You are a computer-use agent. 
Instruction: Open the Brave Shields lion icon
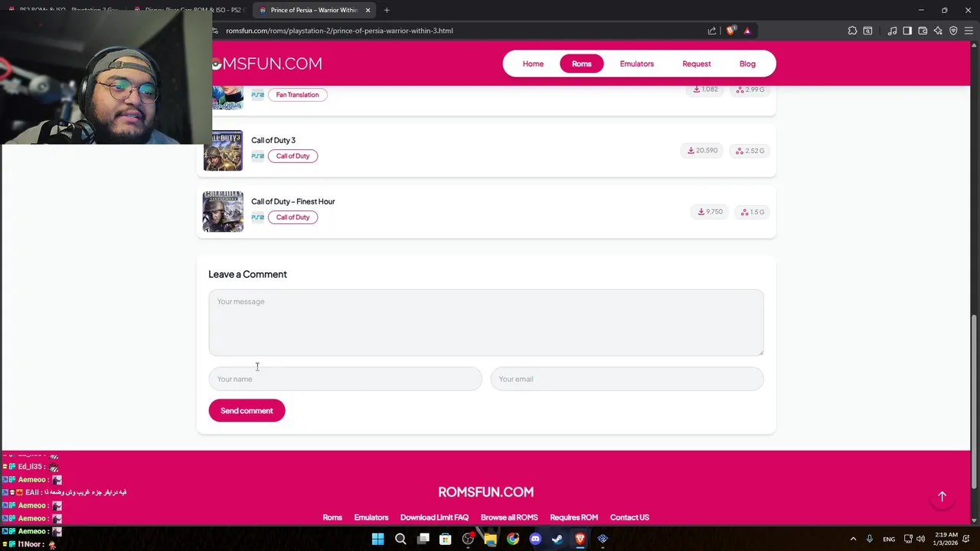pyautogui.click(x=730, y=31)
